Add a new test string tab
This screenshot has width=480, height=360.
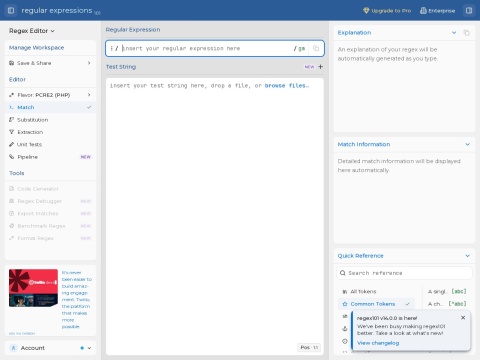[320, 67]
